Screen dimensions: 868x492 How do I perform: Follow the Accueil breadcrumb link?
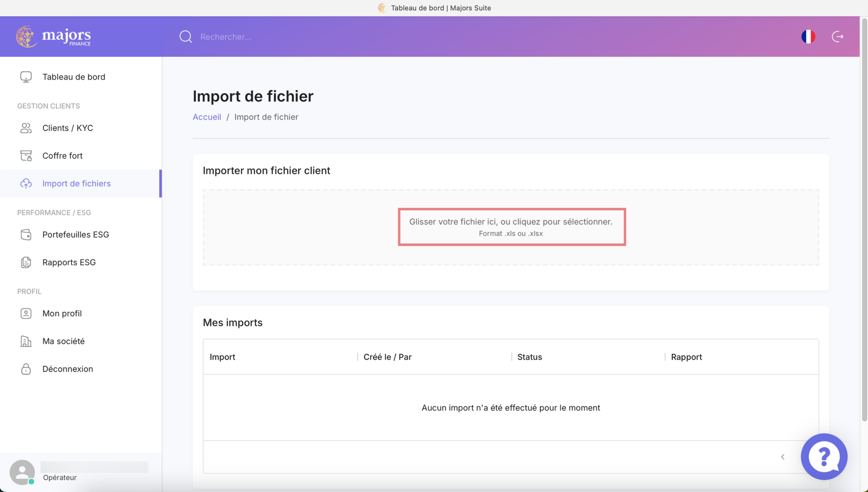[207, 117]
